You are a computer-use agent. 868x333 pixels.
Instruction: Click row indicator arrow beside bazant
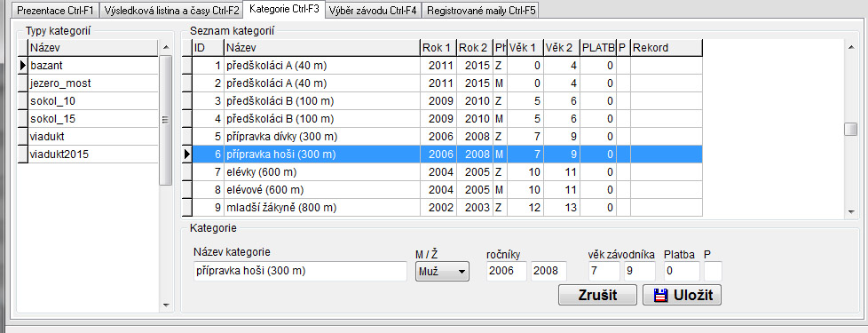pyautogui.click(x=23, y=66)
